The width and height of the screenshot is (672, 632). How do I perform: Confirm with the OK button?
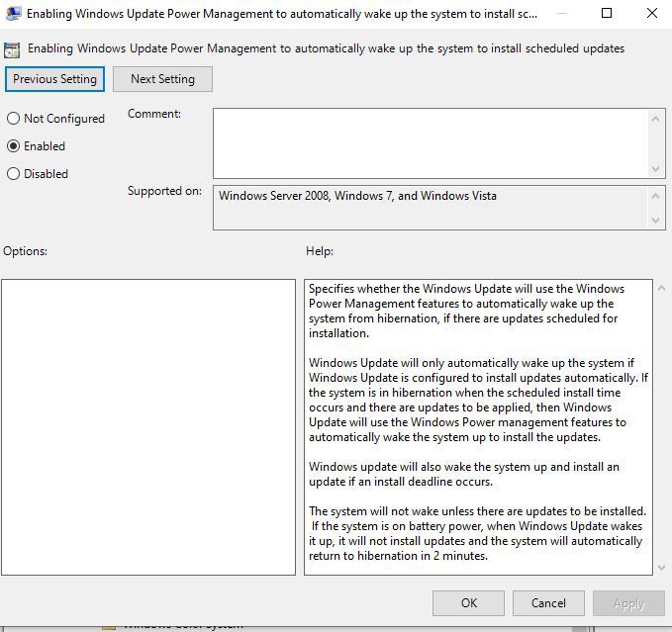click(468, 603)
